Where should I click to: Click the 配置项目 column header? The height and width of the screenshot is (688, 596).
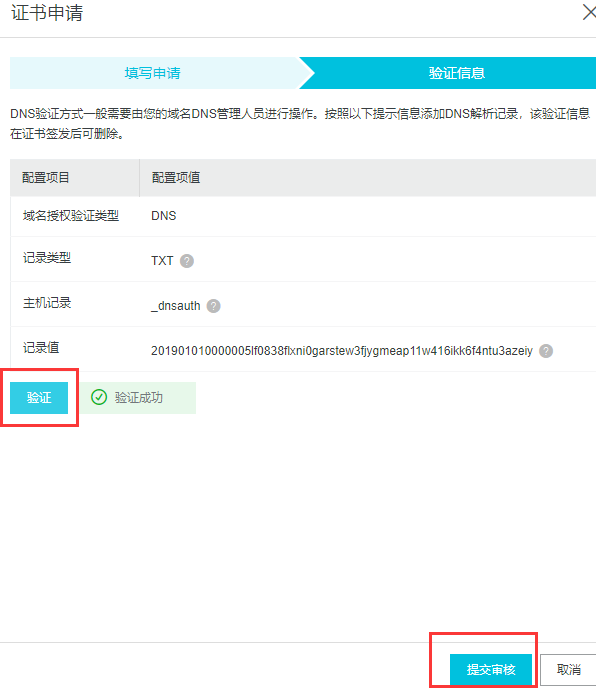coord(46,178)
